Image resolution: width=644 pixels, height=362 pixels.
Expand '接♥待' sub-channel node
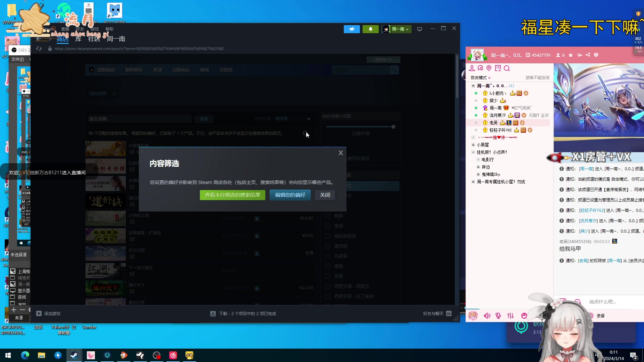tap(473, 137)
